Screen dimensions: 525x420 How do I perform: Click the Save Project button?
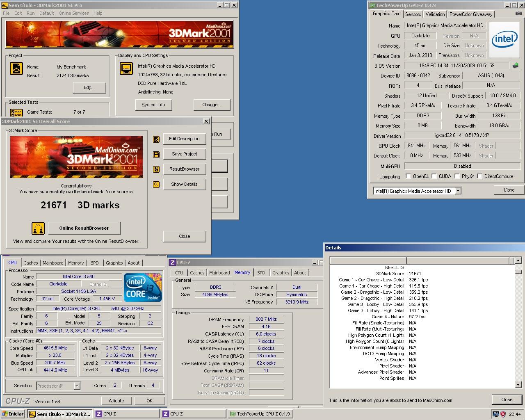(185, 154)
